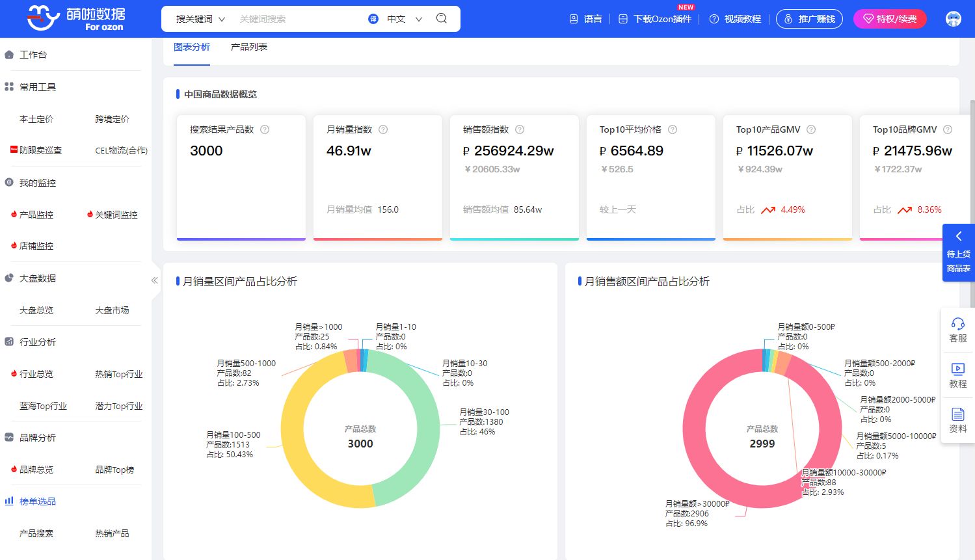Click the translate icon in search bar

(373, 19)
